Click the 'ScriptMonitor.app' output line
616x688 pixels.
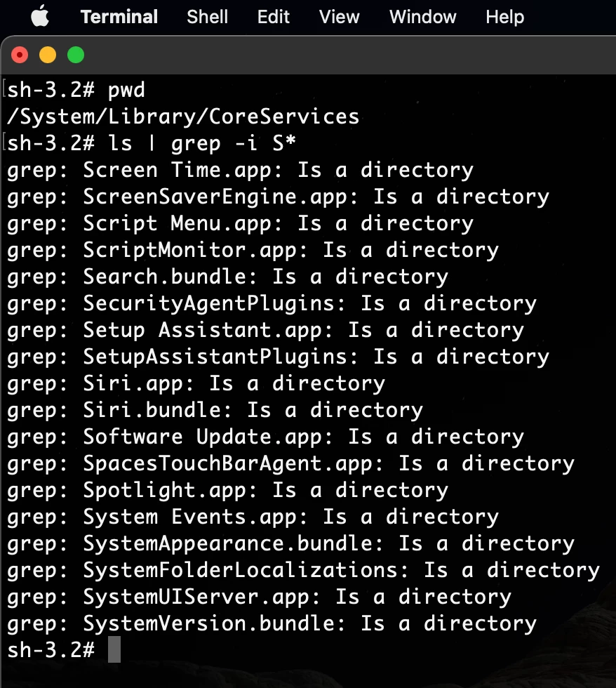tap(253, 250)
